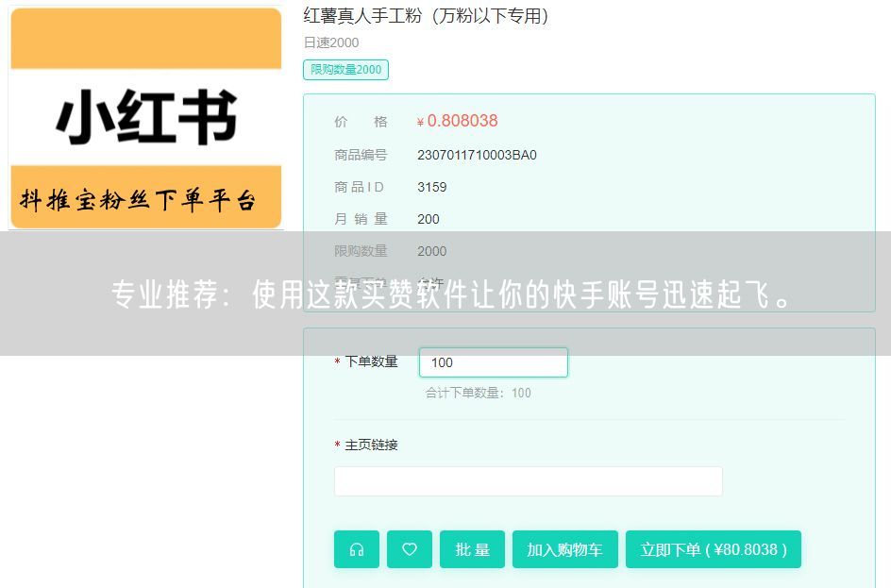Viewport: 891px width, 588px height.
Task: Open the 小红书 product thumbnail image
Action: [146, 116]
